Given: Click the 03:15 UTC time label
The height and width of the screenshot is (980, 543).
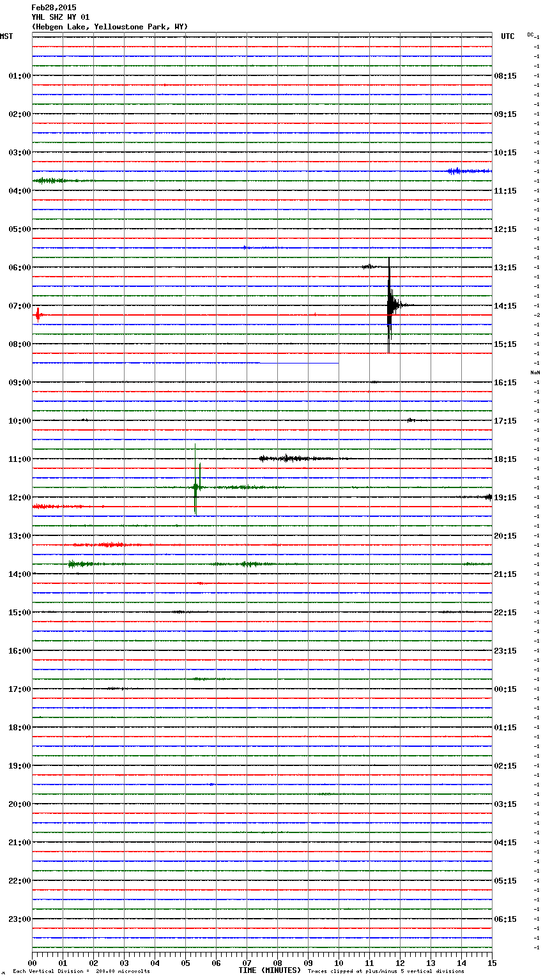Looking at the screenshot, I should tap(505, 804).
